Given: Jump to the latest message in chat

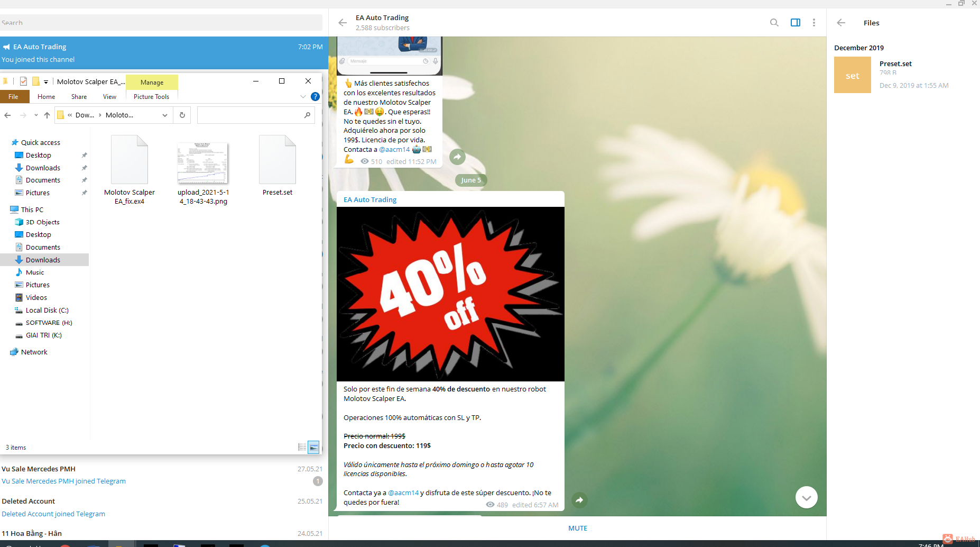Looking at the screenshot, I should click(x=807, y=497).
